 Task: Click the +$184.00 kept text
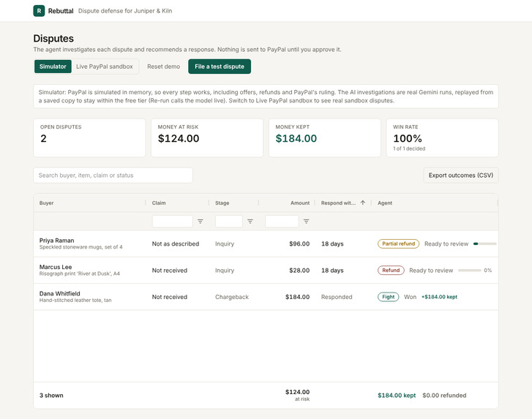coord(439,297)
